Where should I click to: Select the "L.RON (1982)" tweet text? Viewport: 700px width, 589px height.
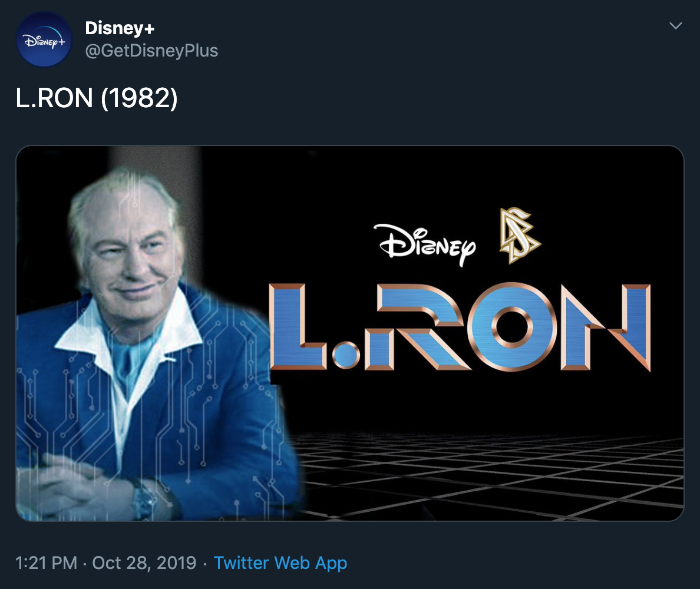[x=96, y=98]
